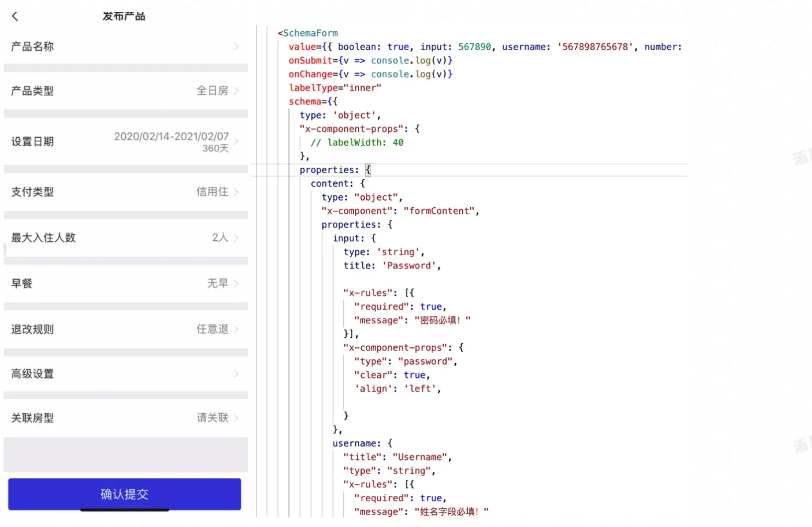This screenshot has width=812, height=527.
Task: Click the 最大入住人数 label
Action: click(43, 238)
